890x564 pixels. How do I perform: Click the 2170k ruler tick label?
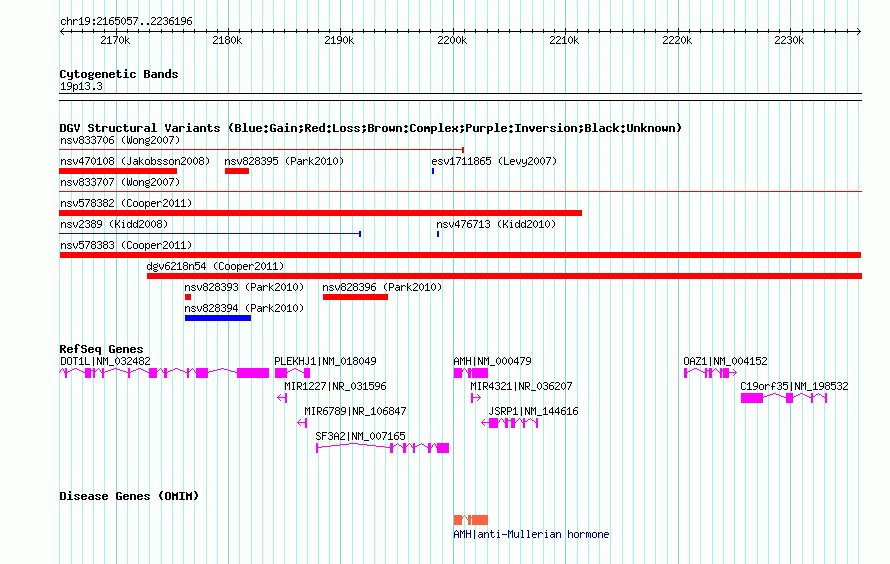(x=115, y=40)
